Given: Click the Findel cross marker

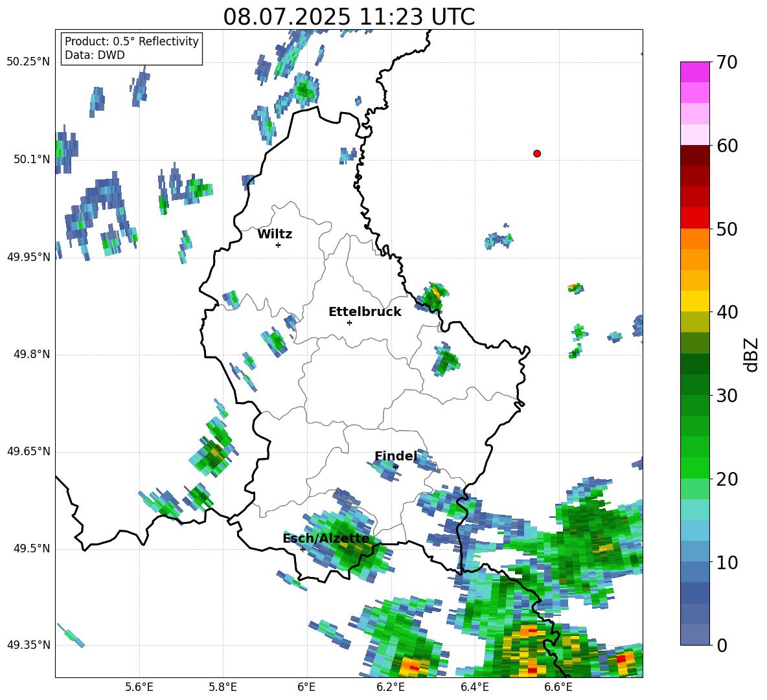Looking at the screenshot, I should coord(396,467).
